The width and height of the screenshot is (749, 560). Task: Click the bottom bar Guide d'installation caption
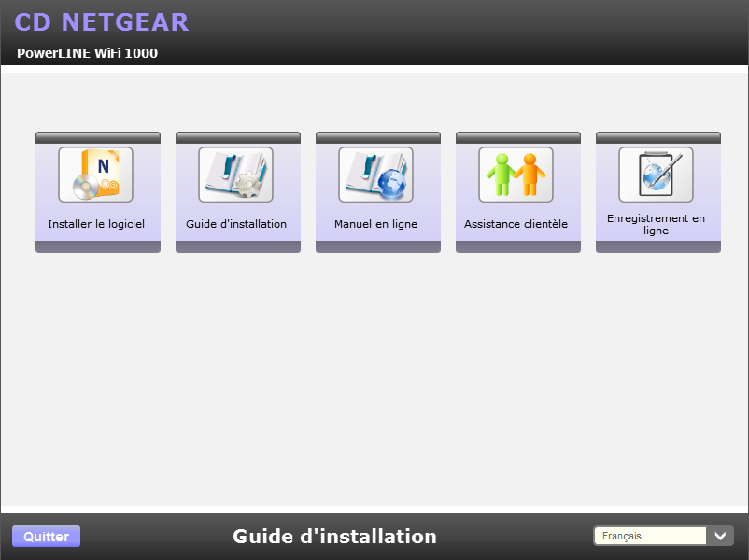pos(335,537)
